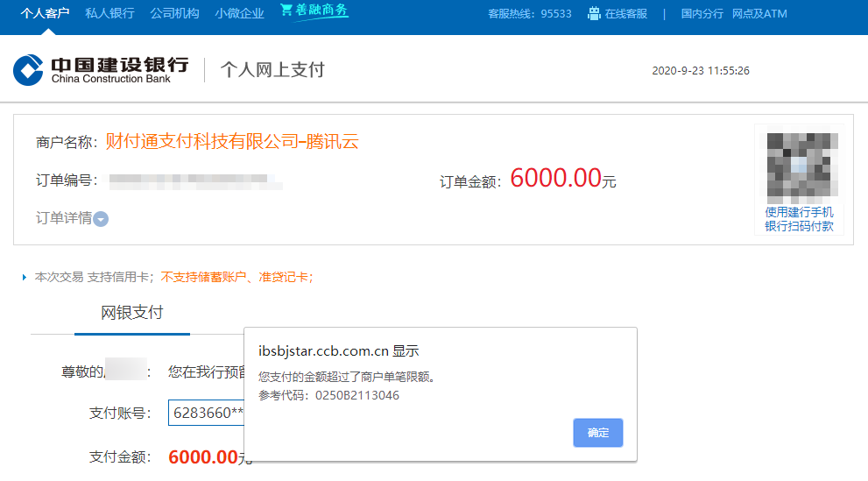The width and height of the screenshot is (868, 481).
Task: Click the QR code for mobile payment
Action: point(802,168)
